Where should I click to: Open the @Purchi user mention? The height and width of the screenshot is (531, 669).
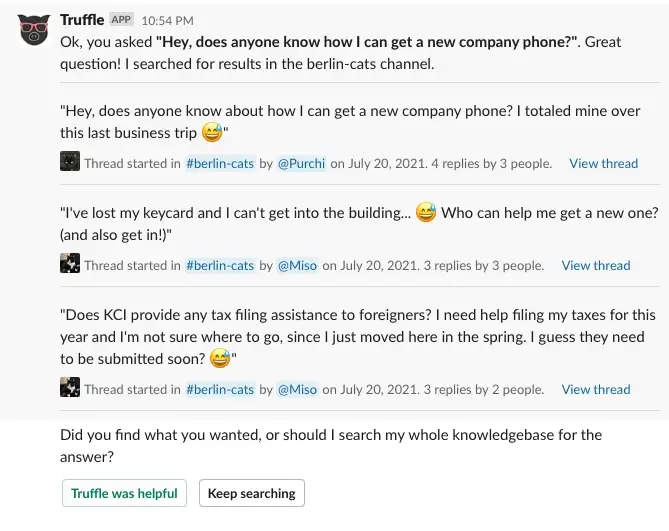pos(301,163)
